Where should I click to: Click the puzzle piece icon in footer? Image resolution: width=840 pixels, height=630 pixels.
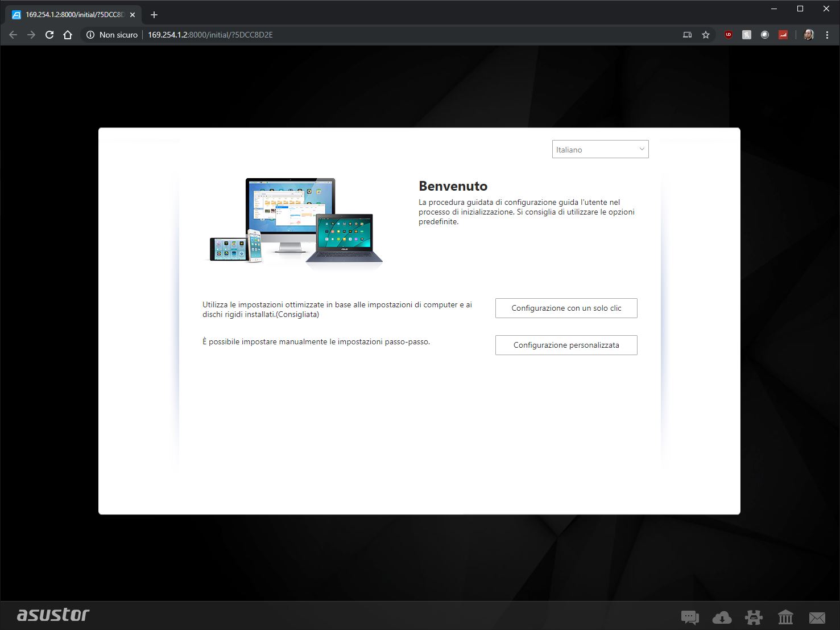[754, 617]
